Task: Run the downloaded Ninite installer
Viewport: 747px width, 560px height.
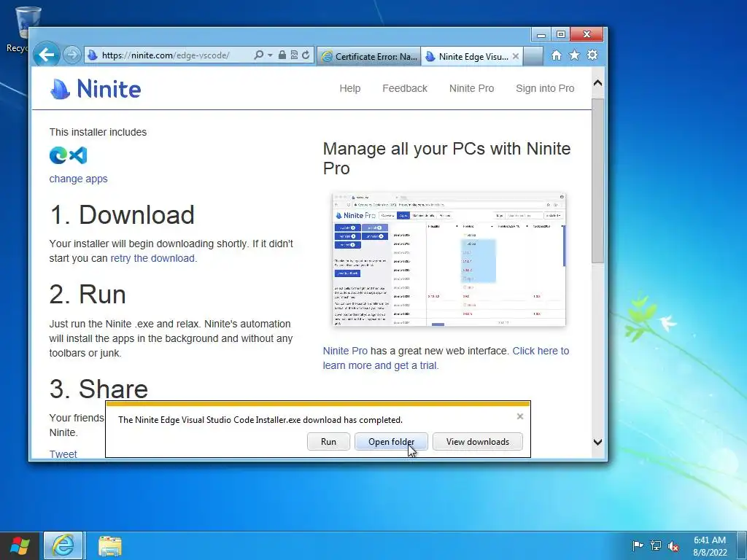Action: [x=328, y=441]
